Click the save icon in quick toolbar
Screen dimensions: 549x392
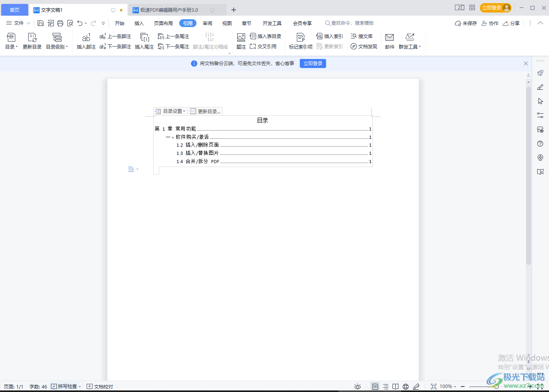(40, 23)
